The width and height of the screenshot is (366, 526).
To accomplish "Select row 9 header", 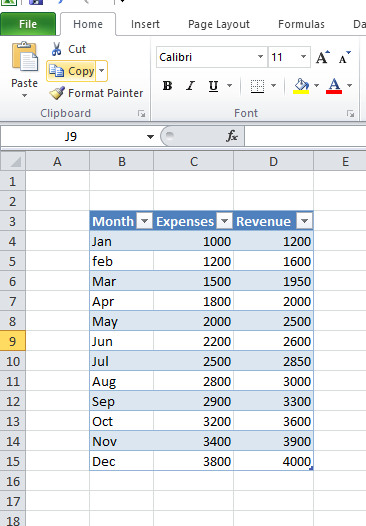I will click(x=13, y=341).
